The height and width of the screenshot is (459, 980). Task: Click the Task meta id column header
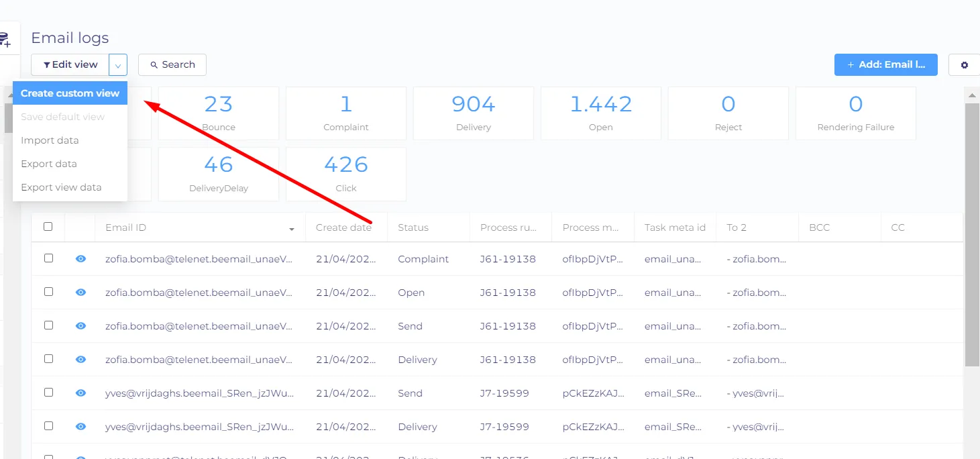tap(675, 227)
